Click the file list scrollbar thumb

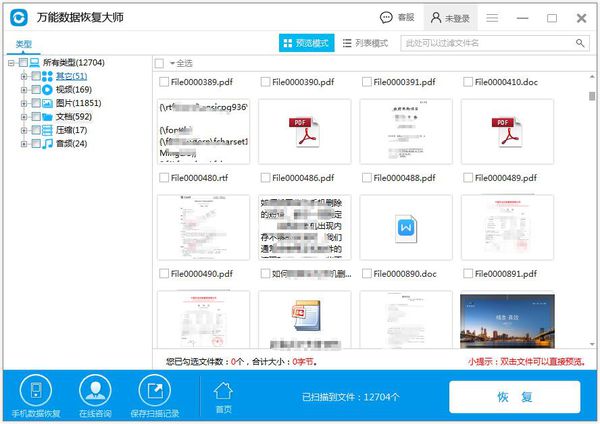[592, 96]
